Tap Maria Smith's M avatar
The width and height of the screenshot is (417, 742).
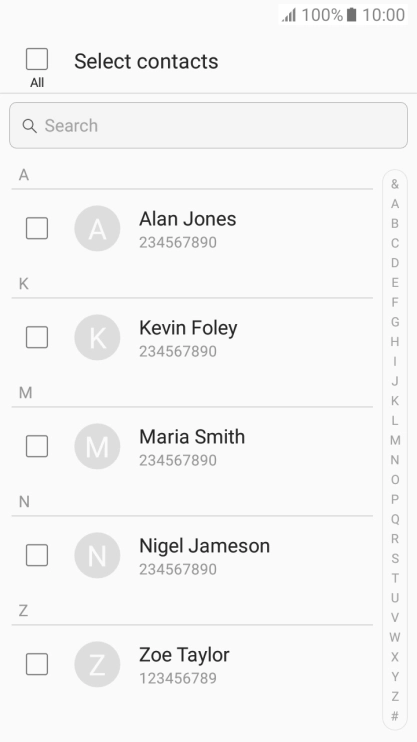point(97,446)
